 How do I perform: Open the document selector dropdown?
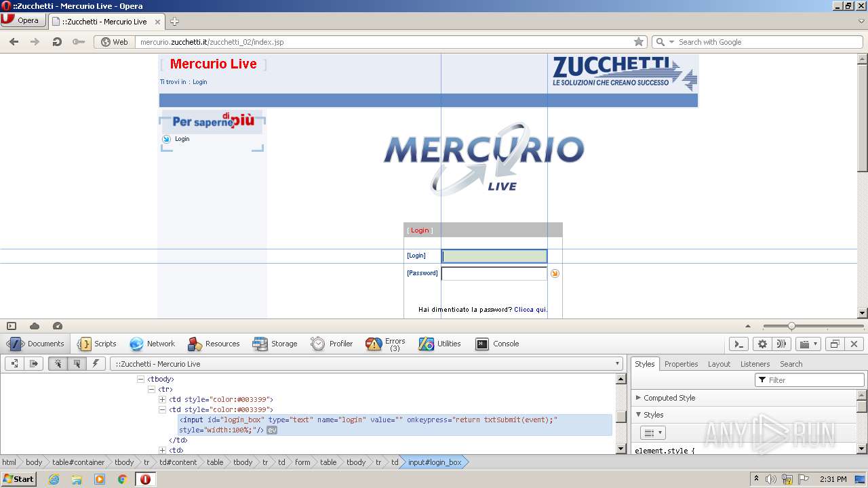point(366,364)
